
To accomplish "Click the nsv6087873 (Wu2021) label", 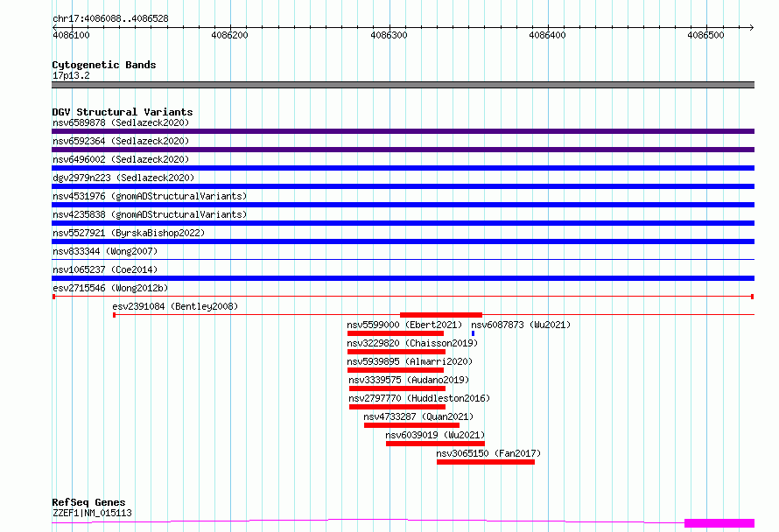I will point(521,325).
